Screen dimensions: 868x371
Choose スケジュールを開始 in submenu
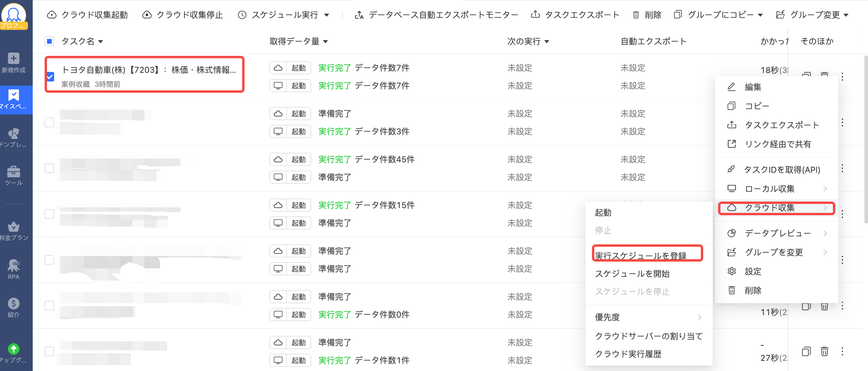pyautogui.click(x=648, y=274)
